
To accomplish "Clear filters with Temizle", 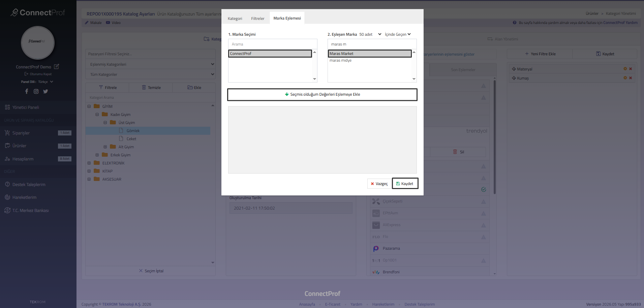I will (151, 88).
